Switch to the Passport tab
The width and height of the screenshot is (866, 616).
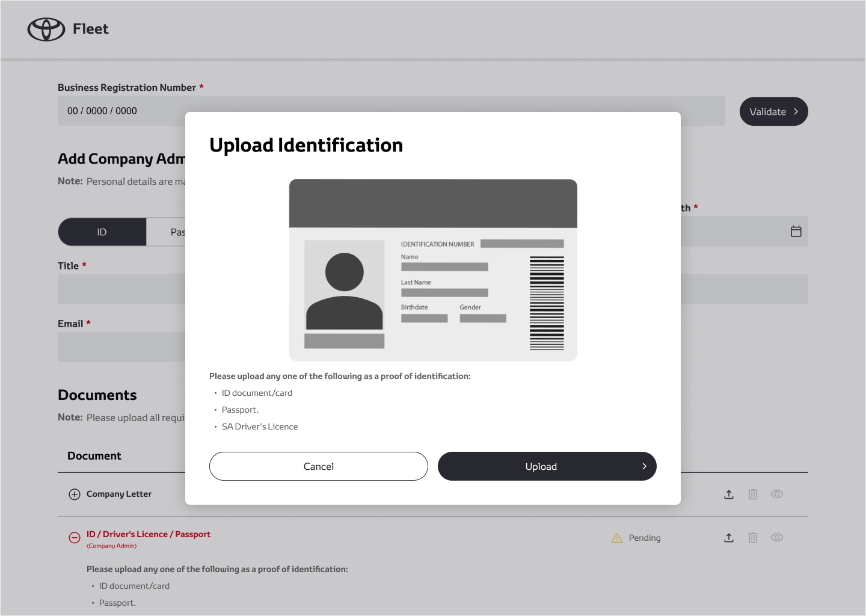coord(174,232)
